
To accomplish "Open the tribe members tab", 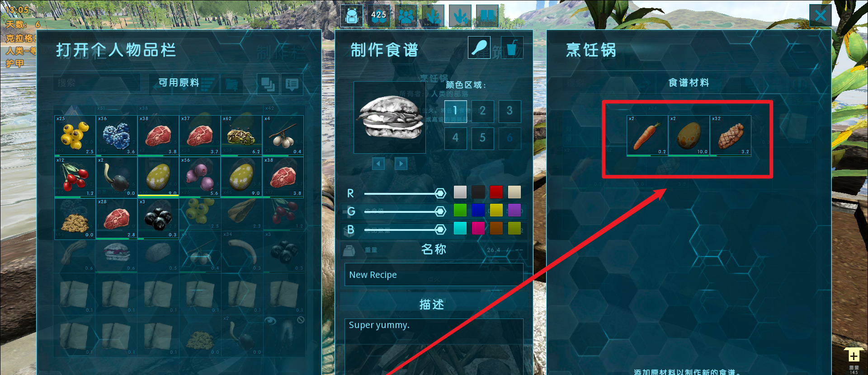I will coord(406,16).
